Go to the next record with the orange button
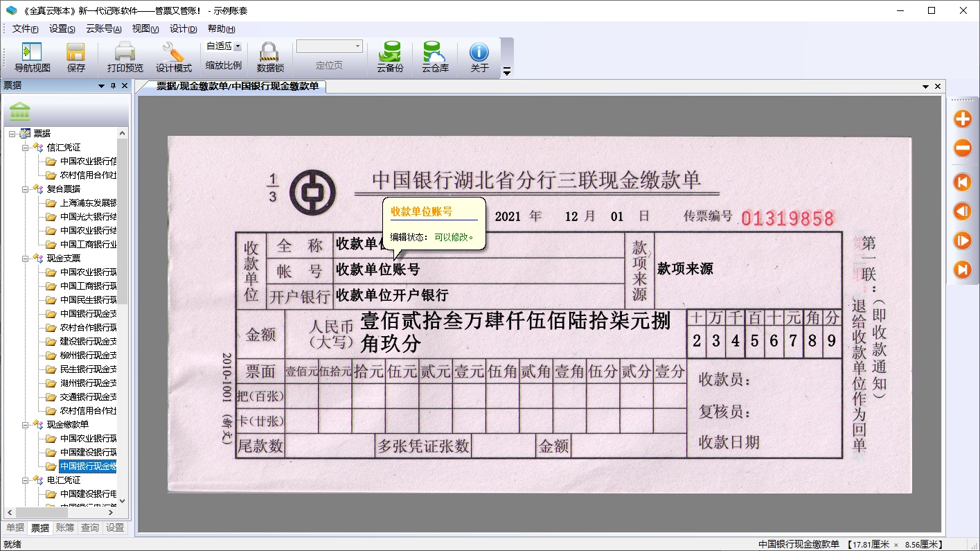This screenshot has height=551, width=980. (963, 240)
